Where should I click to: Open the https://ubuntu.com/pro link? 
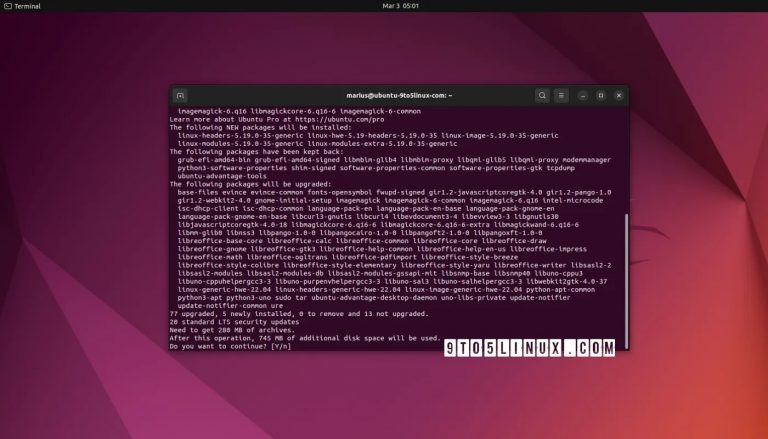pos(340,119)
